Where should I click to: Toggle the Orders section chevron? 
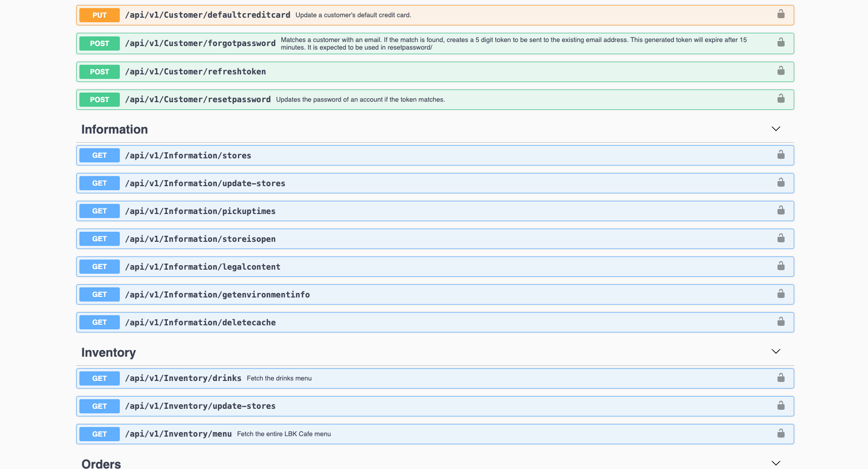coord(775,463)
